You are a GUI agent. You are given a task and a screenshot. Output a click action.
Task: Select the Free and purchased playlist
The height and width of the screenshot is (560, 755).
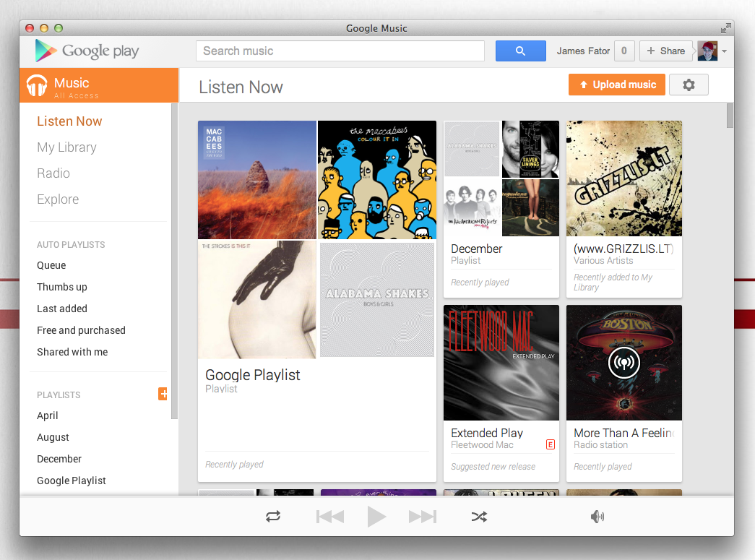[81, 330]
